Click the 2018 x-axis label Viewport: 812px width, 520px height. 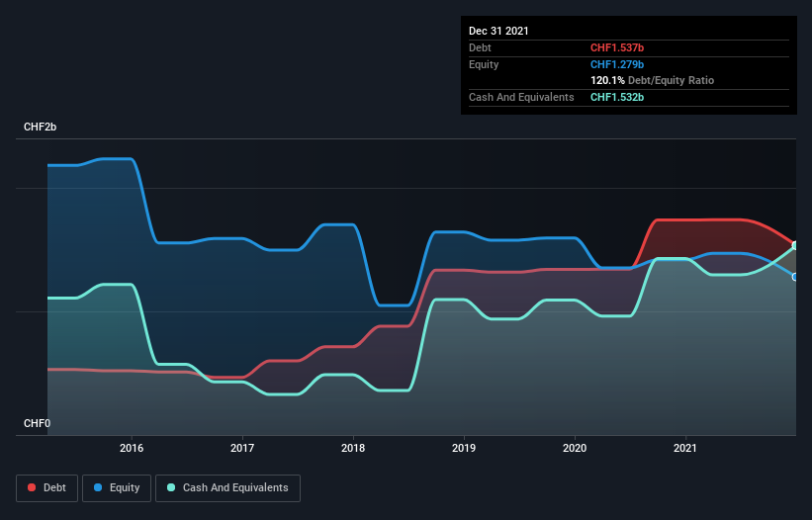(x=353, y=448)
